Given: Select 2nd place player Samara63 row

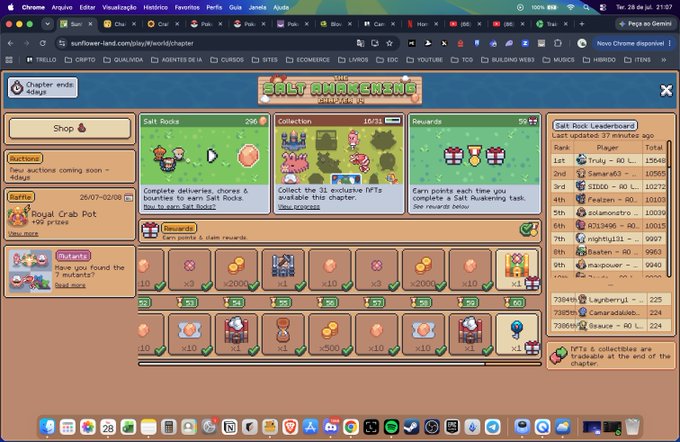Looking at the screenshot, I should tap(609, 174).
